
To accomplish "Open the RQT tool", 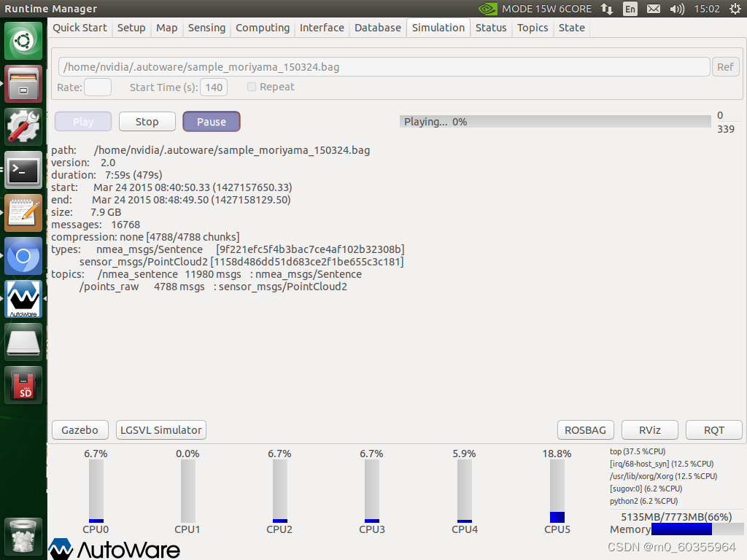I will pyautogui.click(x=714, y=430).
